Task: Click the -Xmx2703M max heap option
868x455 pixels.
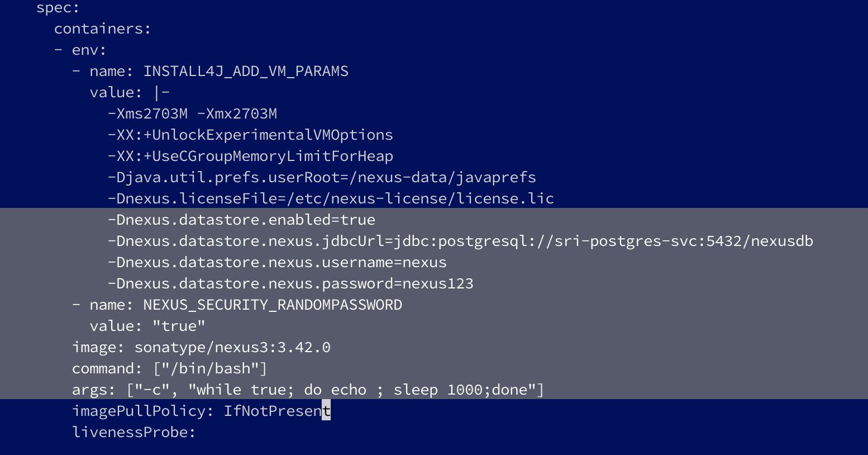Action: 237,113
